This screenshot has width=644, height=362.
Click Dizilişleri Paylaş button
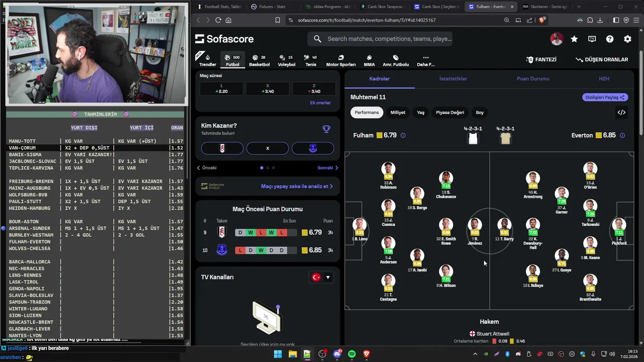coord(605,98)
